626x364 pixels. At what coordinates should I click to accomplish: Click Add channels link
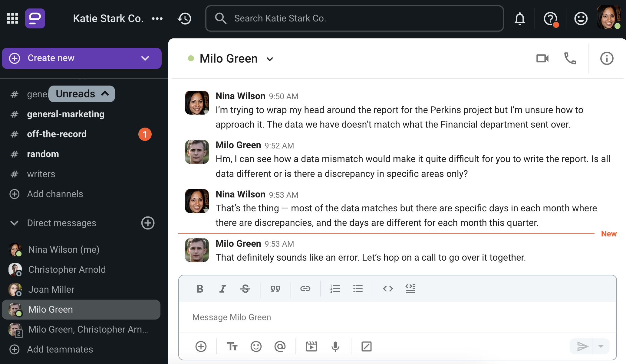point(55,194)
